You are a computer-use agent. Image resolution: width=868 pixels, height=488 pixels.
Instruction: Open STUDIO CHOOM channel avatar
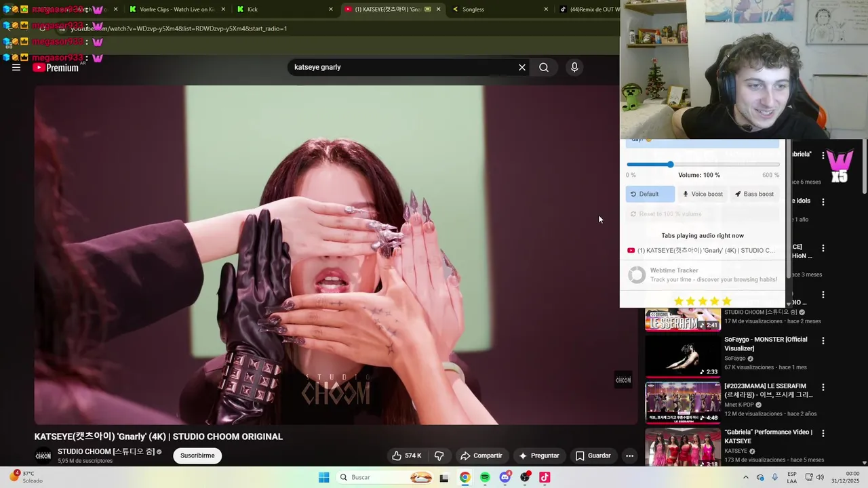pyautogui.click(x=43, y=455)
